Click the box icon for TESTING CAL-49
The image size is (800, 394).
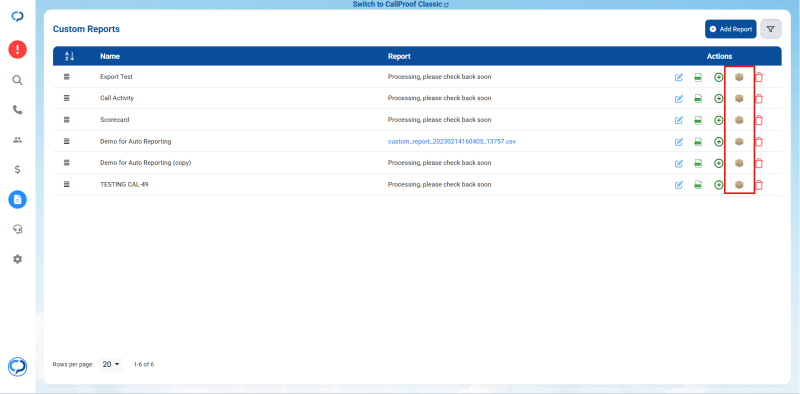739,185
